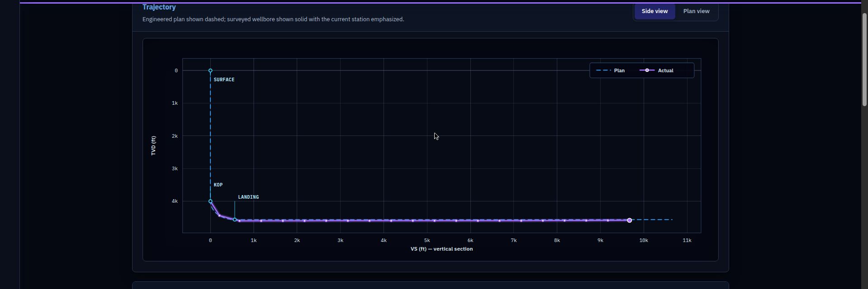Toggle Actual series in chart legend
This screenshot has height=289, width=868.
click(x=656, y=70)
